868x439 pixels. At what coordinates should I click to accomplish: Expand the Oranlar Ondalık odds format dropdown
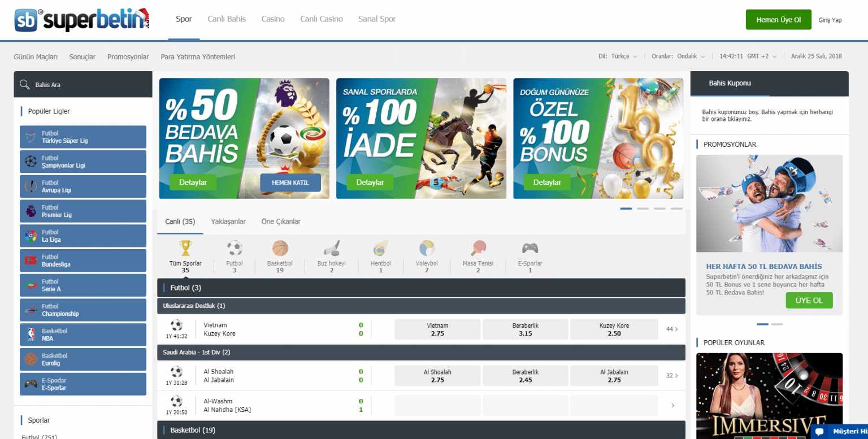click(683, 56)
